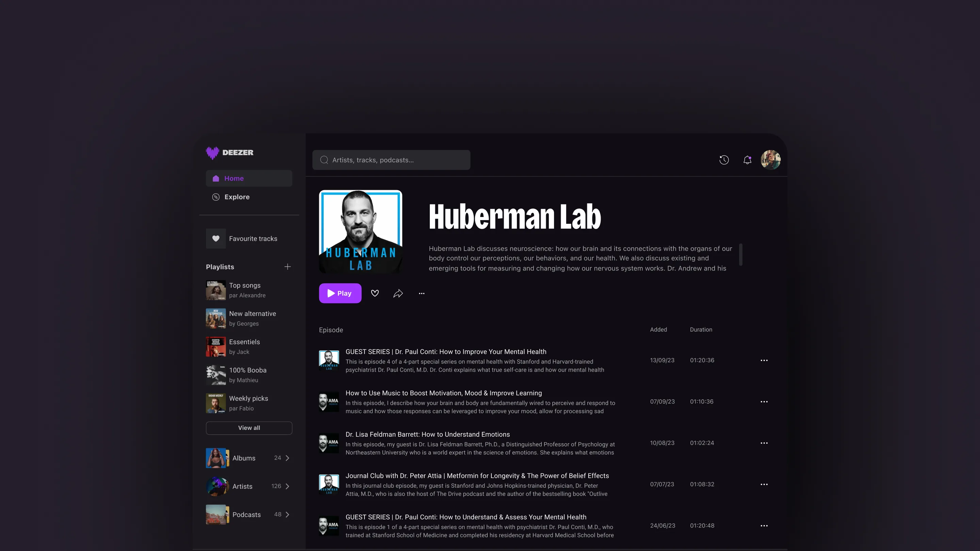Open listening history clock icon
980x551 pixels.
724,160
